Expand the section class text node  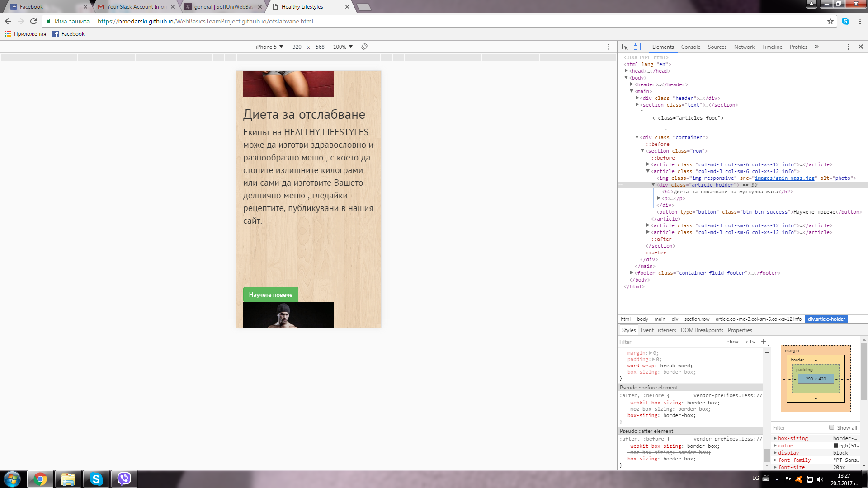(637, 105)
